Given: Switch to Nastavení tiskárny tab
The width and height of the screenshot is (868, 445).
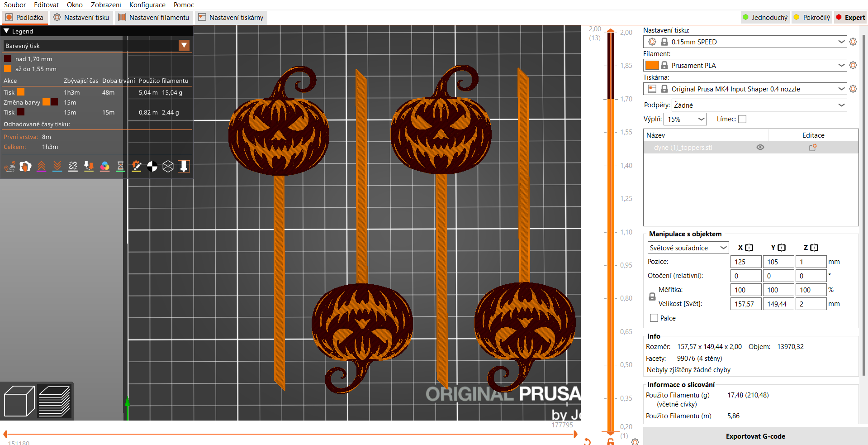Looking at the screenshot, I should tap(231, 18).
